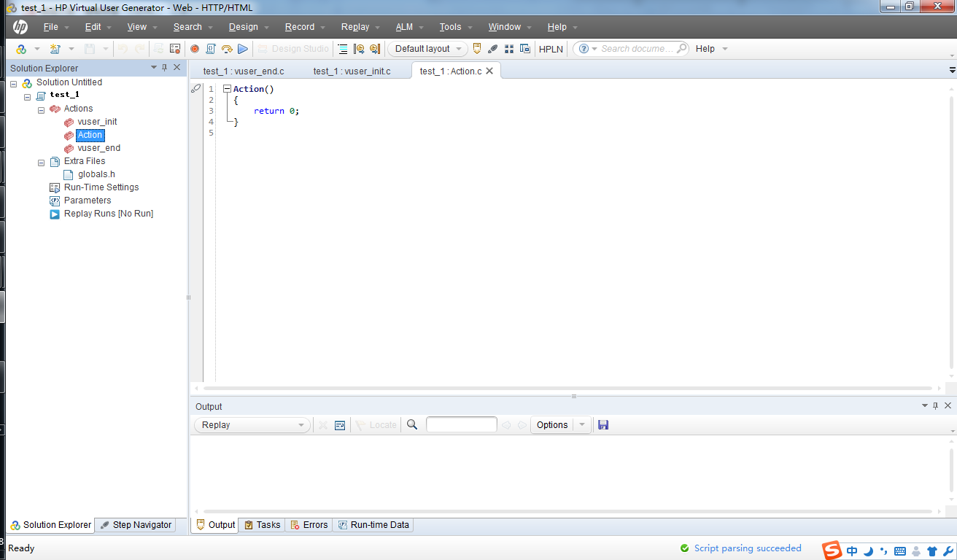Collapse the Action() function fold marker

click(227, 89)
